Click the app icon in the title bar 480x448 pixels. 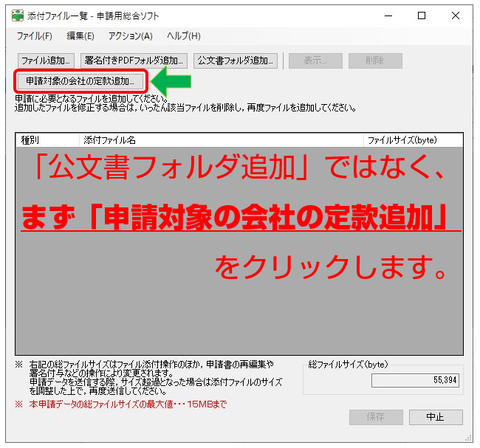click(18, 15)
